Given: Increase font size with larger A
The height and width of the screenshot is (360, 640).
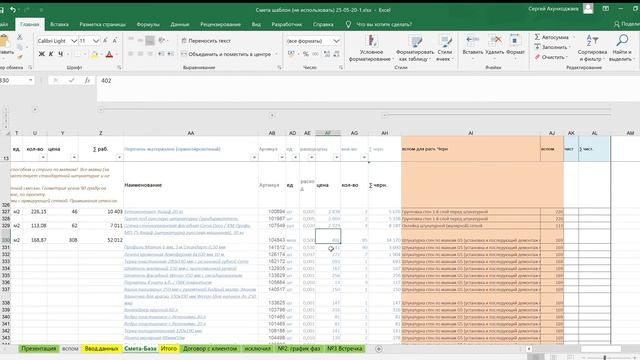Looking at the screenshot, I should [105, 40].
